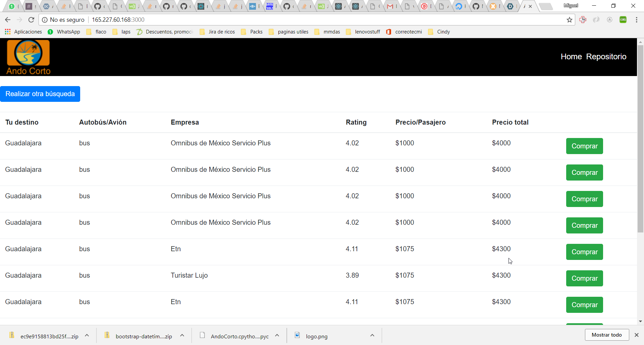This screenshot has width=644, height=345.
Task: Click the Empresa column header
Action: click(185, 122)
